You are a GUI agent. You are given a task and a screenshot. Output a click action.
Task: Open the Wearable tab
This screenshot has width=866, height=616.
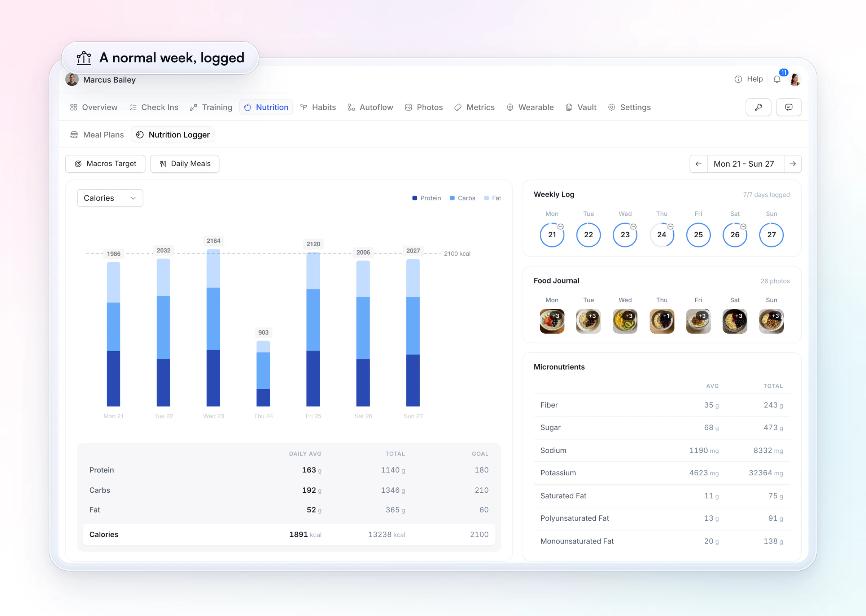click(530, 107)
